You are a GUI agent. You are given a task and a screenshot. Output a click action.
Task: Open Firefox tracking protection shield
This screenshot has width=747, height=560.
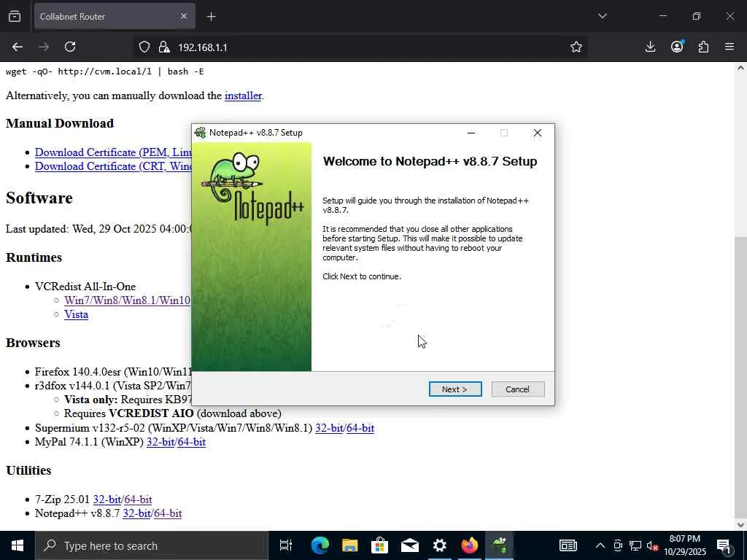[x=144, y=47]
